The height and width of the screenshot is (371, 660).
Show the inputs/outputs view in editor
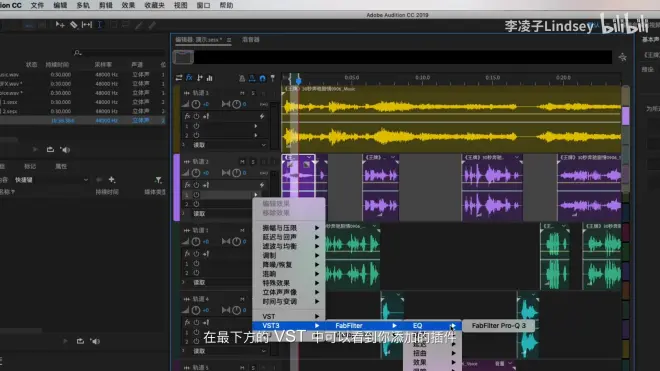(x=179, y=77)
